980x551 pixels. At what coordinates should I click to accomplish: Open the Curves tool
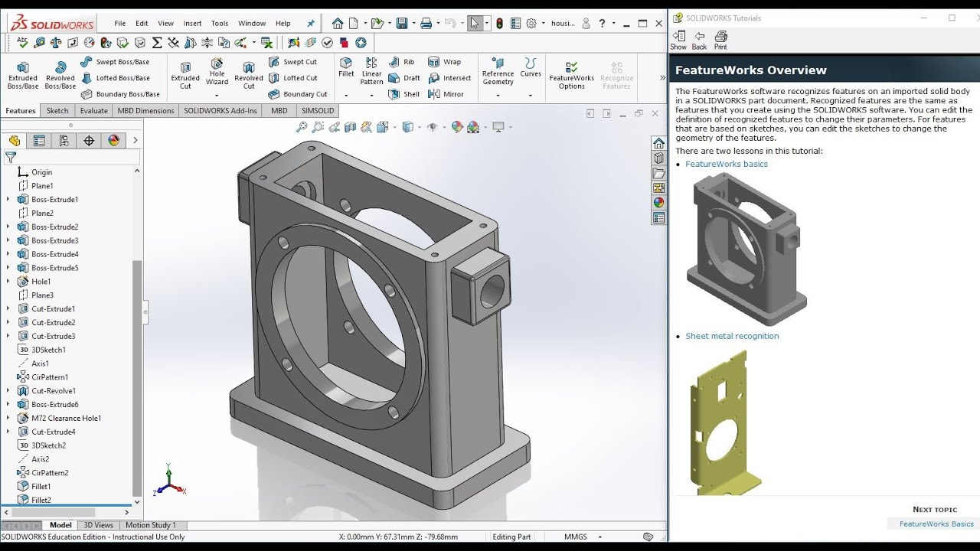[x=531, y=68]
